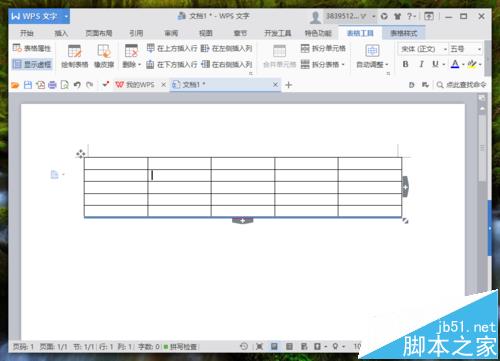Toggle Underline formatting

[x=435, y=64]
